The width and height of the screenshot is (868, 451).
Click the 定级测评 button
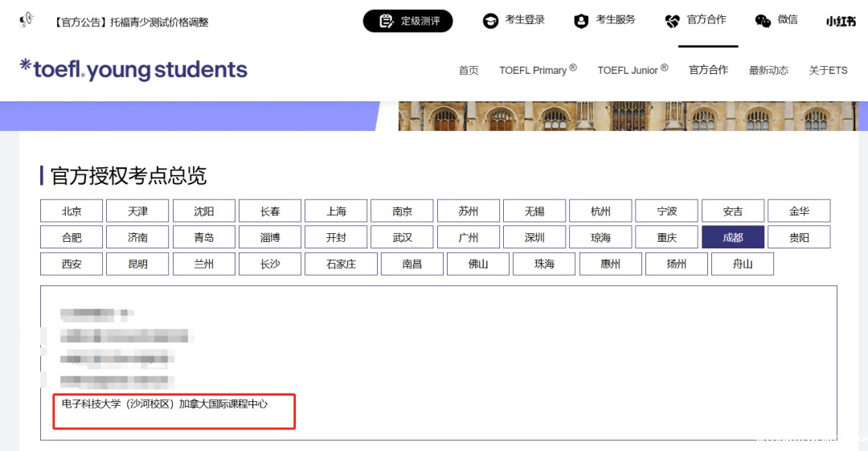pyautogui.click(x=407, y=21)
